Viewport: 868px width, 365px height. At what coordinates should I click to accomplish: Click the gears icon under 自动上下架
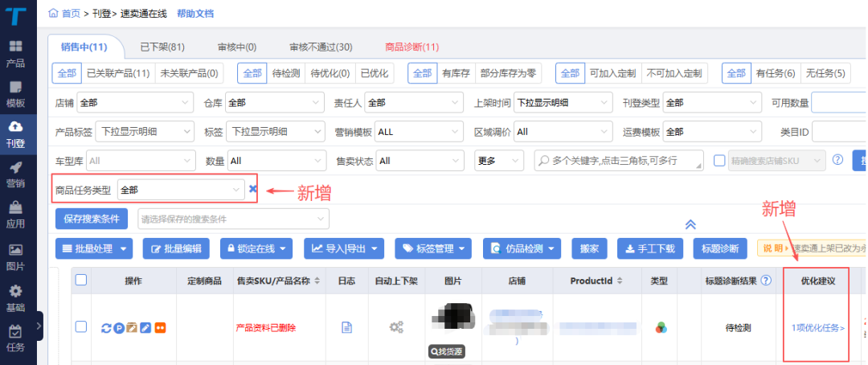click(x=395, y=327)
